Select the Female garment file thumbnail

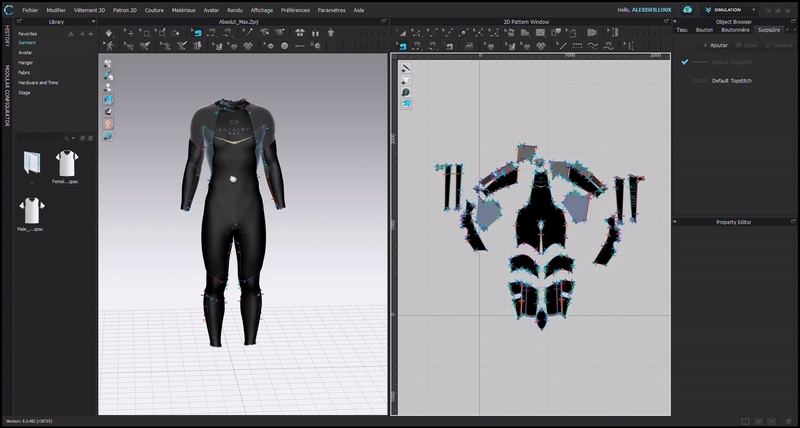point(66,162)
